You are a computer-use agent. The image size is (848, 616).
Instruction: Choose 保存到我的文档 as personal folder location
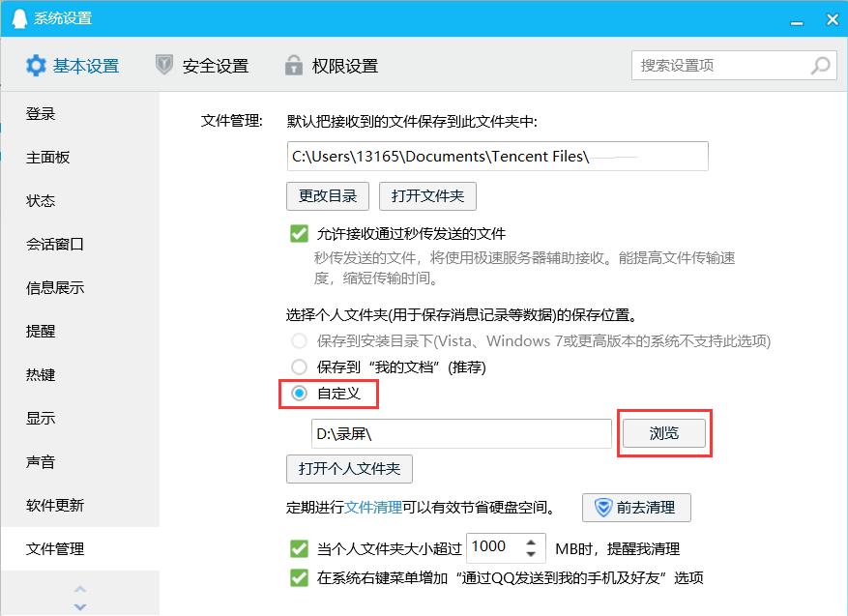point(300,367)
